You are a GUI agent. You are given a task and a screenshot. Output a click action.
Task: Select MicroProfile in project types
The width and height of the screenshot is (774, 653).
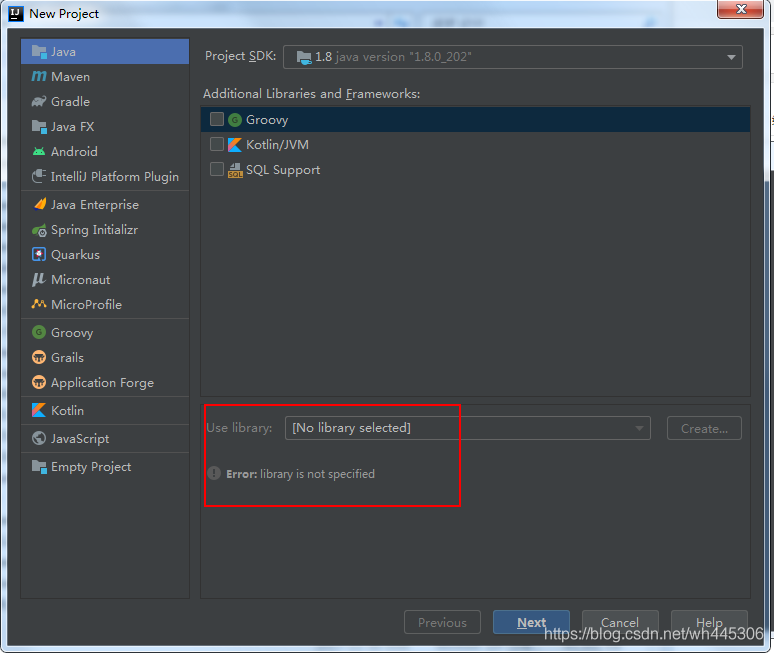(x=105, y=305)
